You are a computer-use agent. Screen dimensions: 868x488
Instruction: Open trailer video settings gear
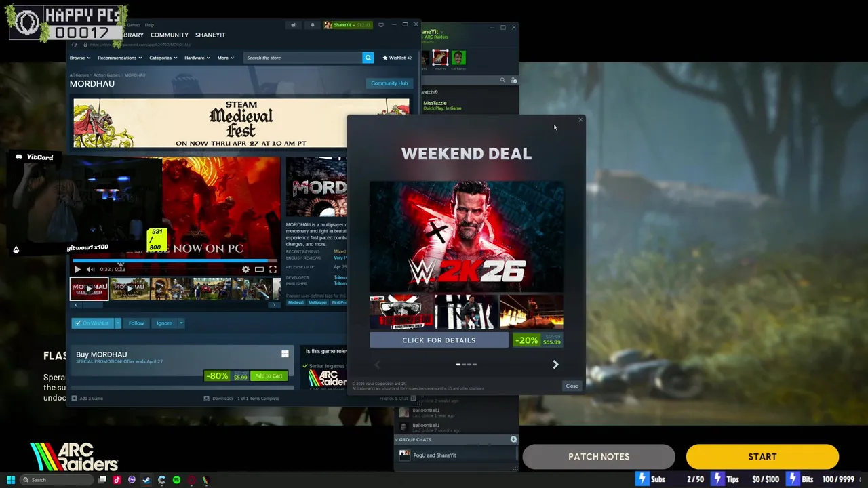[x=245, y=269]
